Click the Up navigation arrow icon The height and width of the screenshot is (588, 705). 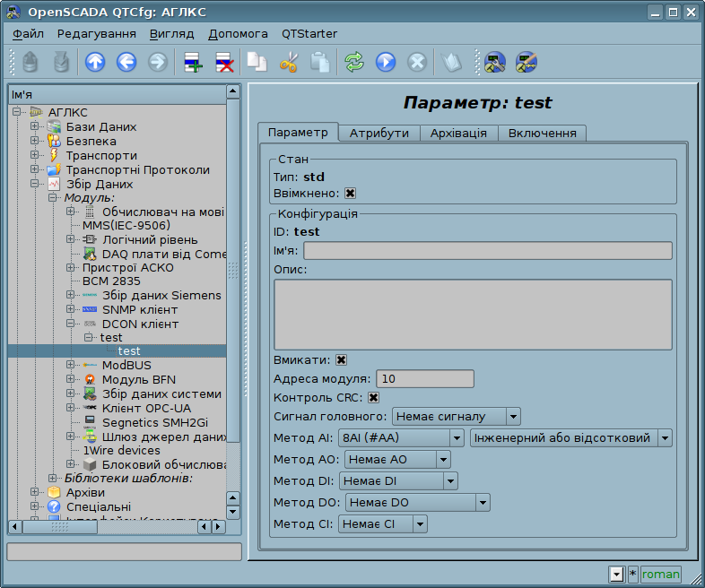[x=95, y=62]
